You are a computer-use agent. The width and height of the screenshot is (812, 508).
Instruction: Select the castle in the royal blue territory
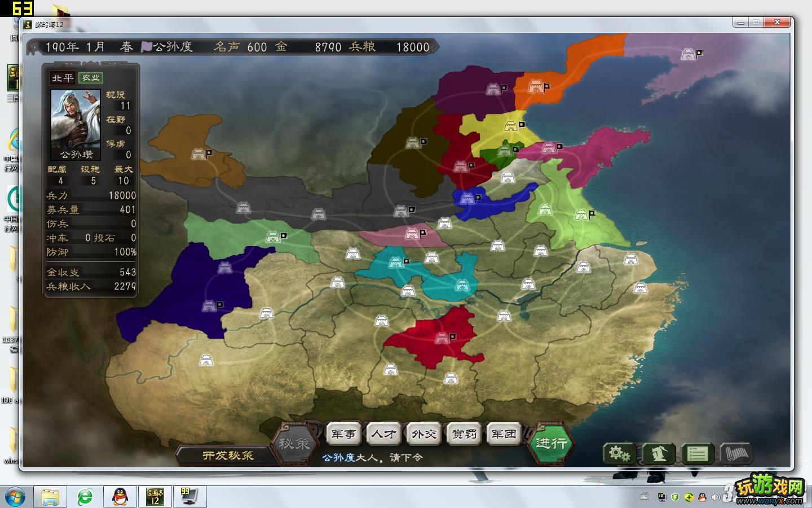coord(467,198)
